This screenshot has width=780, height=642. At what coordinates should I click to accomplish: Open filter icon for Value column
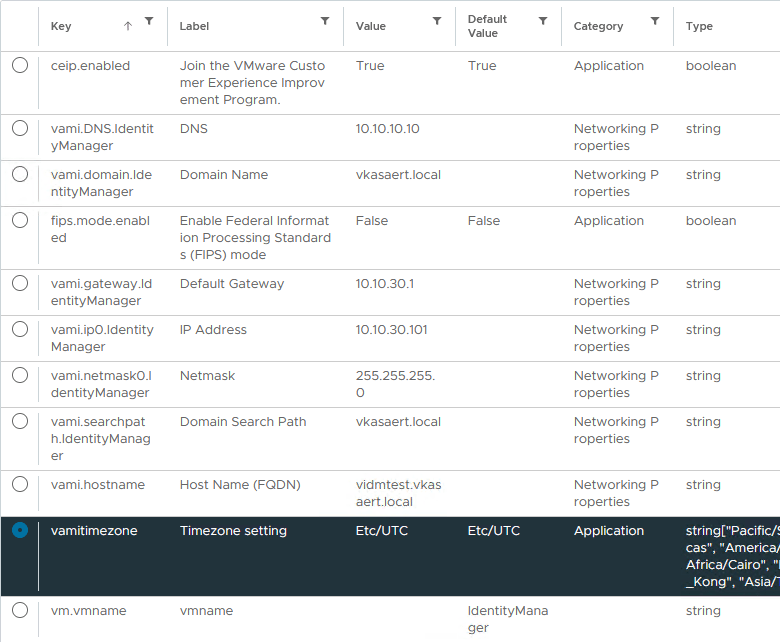point(437,21)
